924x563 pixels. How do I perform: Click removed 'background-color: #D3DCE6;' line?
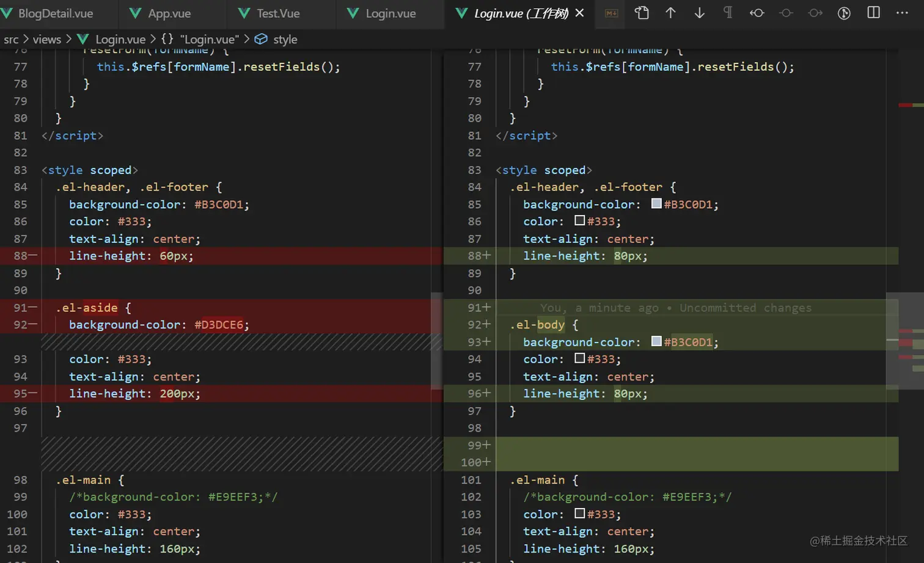[159, 325]
